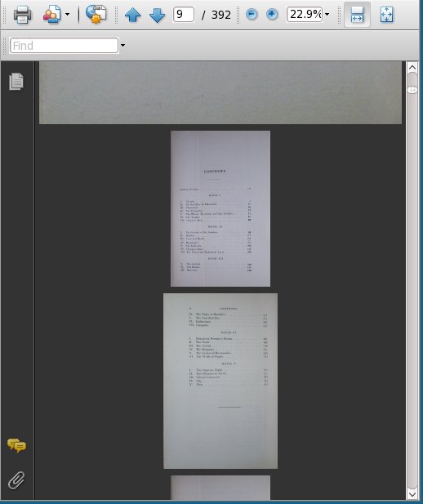The width and height of the screenshot is (423, 504).
Task: Toggle fit-width scrolling mode button
Action: tap(357, 15)
